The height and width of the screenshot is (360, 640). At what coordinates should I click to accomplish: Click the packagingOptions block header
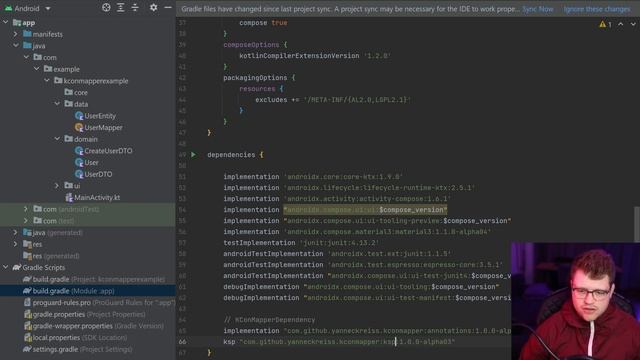(259, 78)
